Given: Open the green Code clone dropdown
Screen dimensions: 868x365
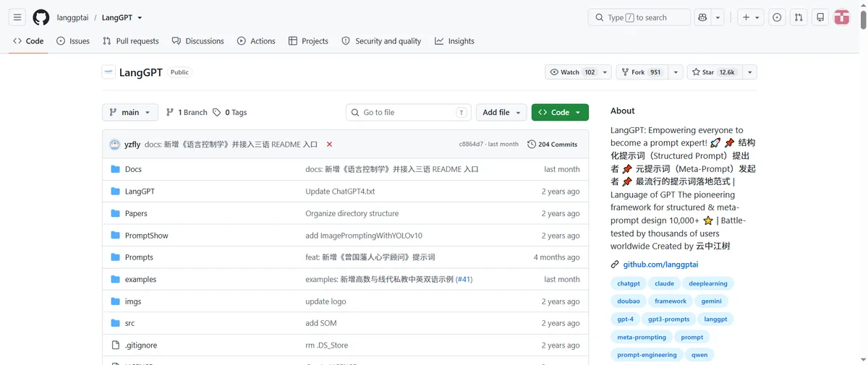Looking at the screenshot, I should 560,113.
